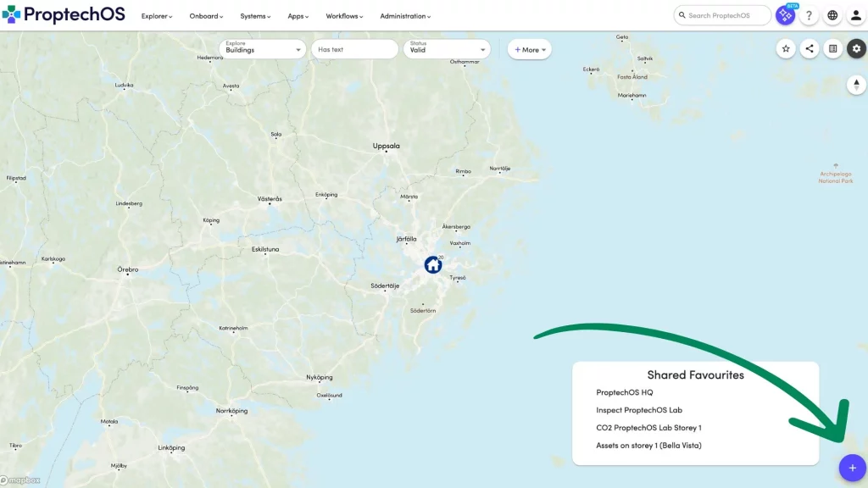Click the star favourites icon
The height and width of the screenshot is (488, 868).
click(x=786, y=49)
